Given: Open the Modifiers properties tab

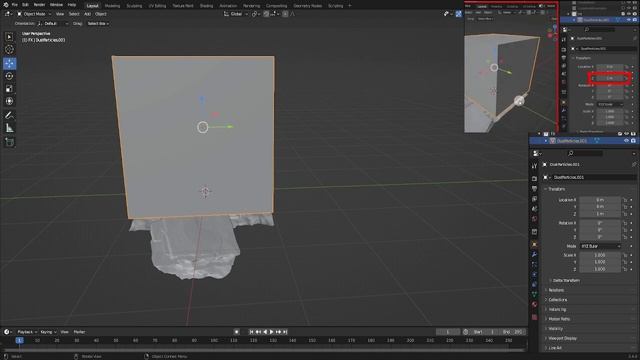Looking at the screenshot, I should (534, 254).
